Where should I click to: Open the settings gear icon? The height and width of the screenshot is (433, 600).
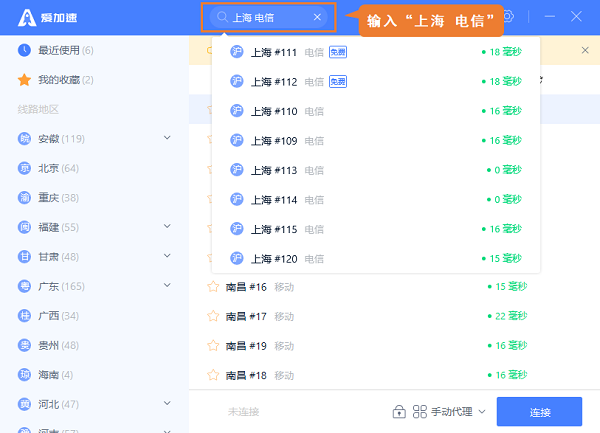click(x=509, y=16)
